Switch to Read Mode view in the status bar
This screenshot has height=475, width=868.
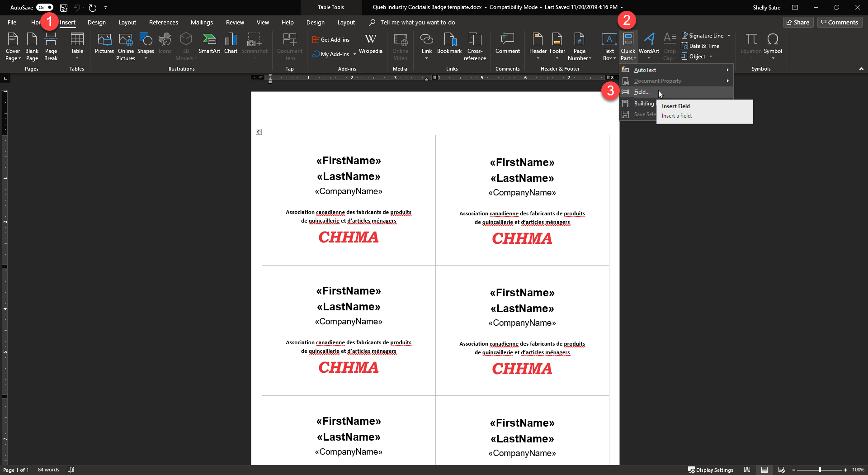click(747, 470)
